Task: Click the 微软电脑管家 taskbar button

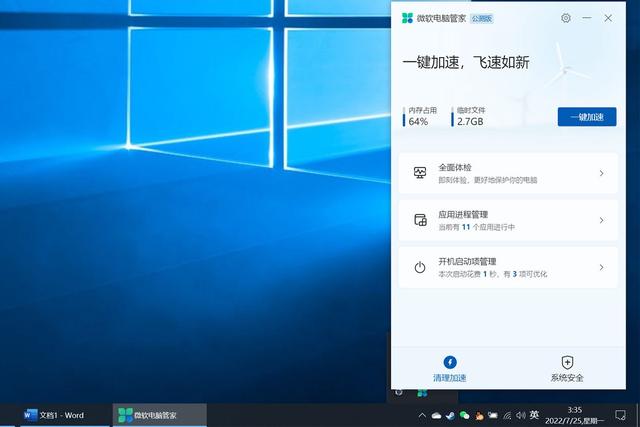Action: (x=160, y=415)
